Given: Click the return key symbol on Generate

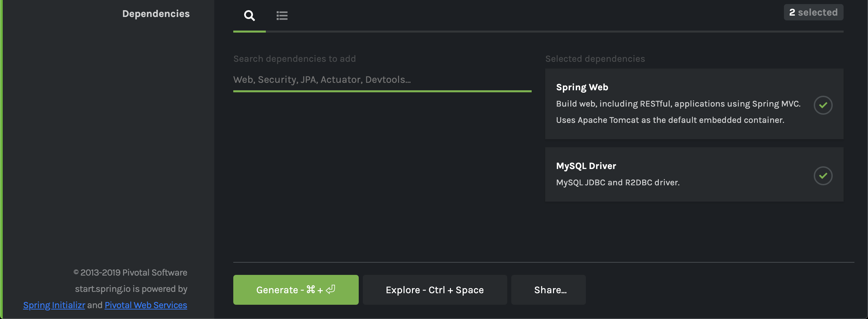Looking at the screenshot, I should (x=330, y=289).
